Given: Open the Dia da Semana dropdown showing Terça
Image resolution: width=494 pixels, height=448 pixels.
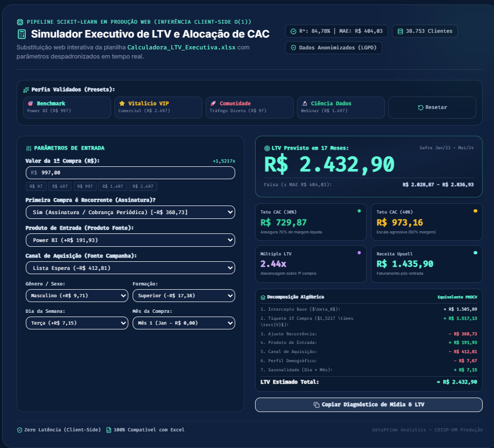Looking at the screenshot, I should (77, 323).
